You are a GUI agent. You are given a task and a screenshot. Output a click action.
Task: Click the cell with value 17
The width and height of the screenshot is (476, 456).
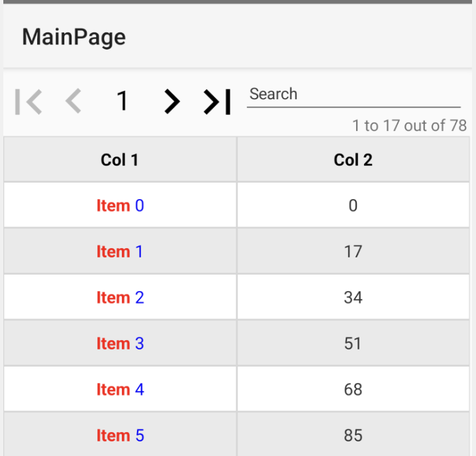[x=353, y=251]
